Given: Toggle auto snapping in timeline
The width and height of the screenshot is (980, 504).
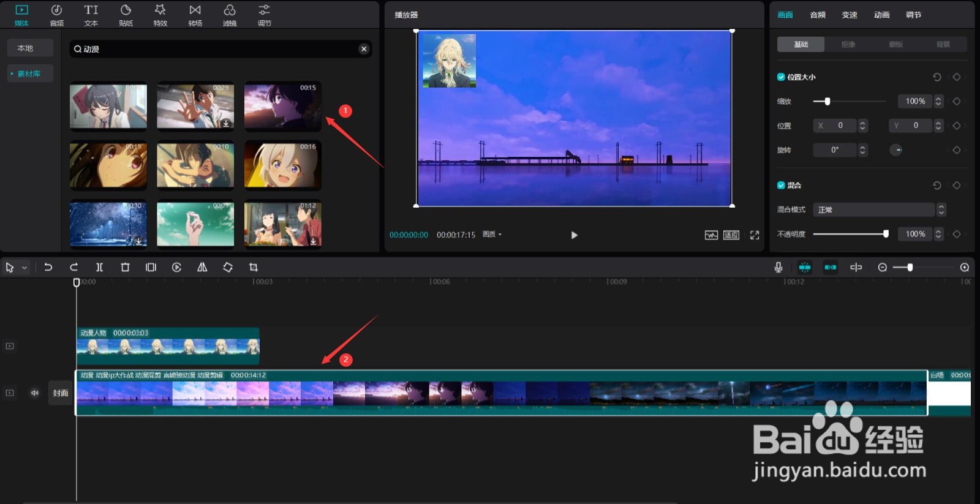Looking at the screenshot, I should pos(831,267).
